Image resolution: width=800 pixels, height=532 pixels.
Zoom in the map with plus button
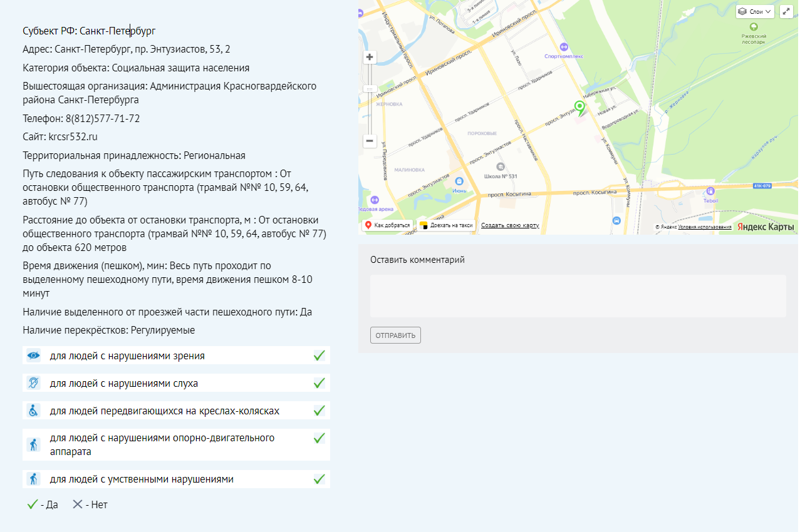370,58
